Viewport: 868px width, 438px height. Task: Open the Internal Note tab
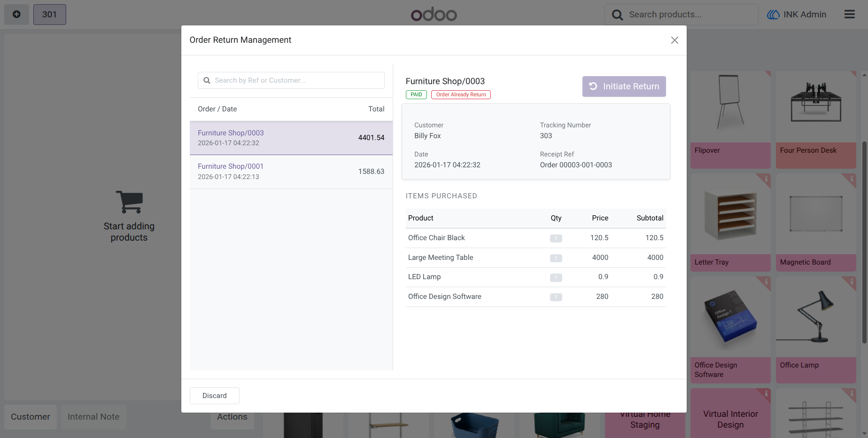(93, 417)
